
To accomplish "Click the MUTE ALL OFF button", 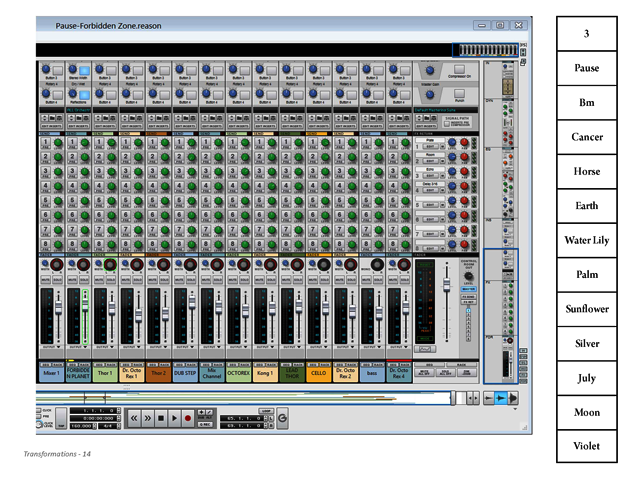I will point(424,372).
